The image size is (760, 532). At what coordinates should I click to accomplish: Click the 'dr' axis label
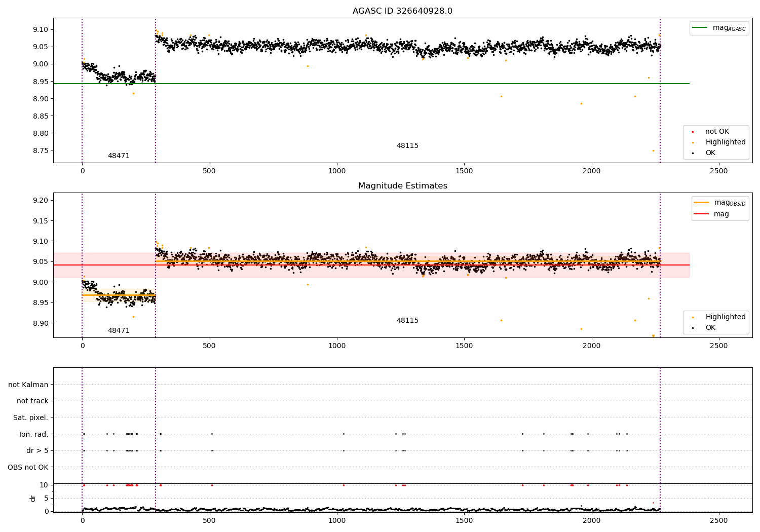click(x=33, y=498)
